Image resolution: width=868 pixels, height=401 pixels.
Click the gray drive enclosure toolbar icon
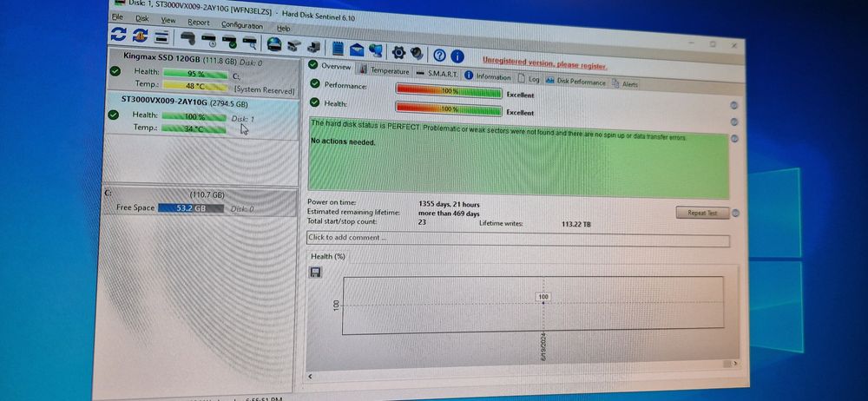click(294, 45)
